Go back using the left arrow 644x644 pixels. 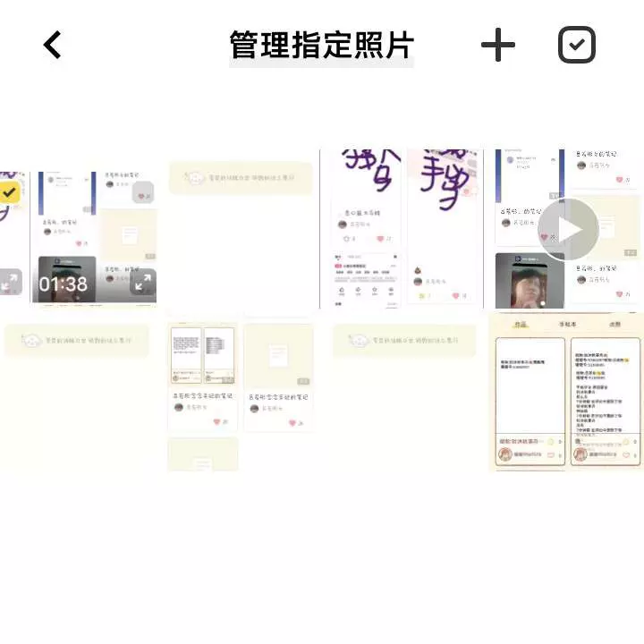point(53,45)
